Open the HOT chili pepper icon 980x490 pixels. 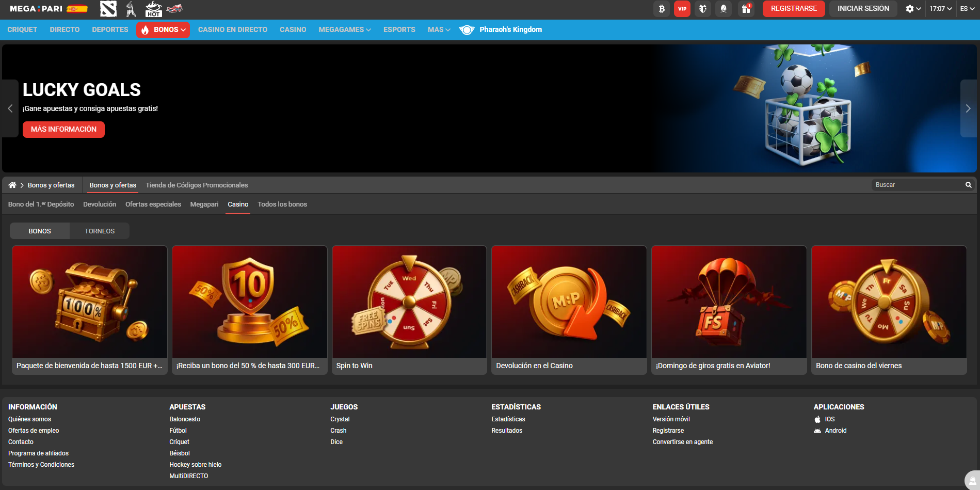pyautogui.click(x=153, y=9)
